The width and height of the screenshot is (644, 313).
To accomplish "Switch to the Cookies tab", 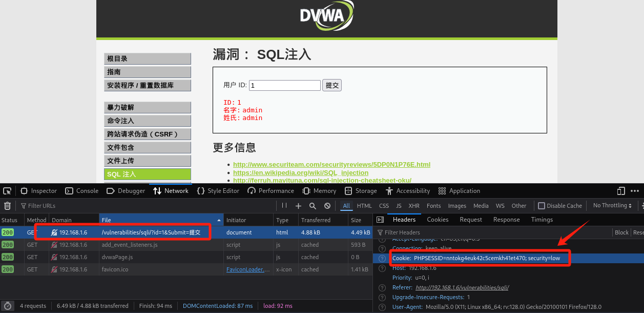I will tap(438, 219).
